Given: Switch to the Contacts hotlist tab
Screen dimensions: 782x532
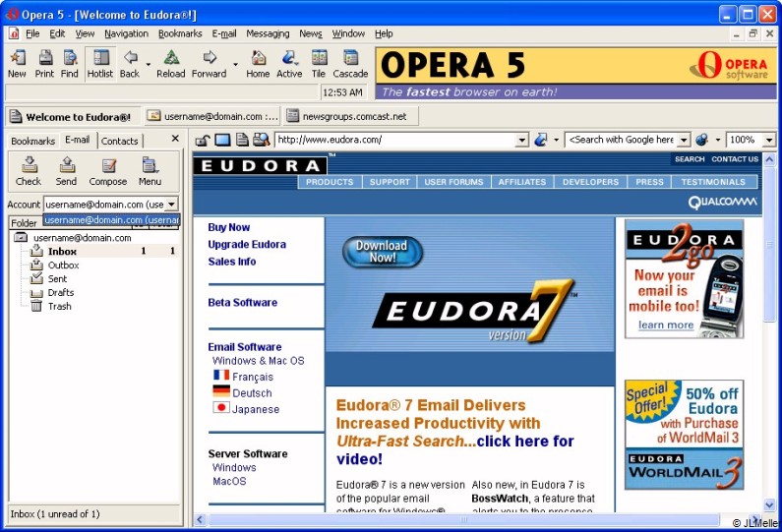Looking at the screenshot, I should [120, 141].
